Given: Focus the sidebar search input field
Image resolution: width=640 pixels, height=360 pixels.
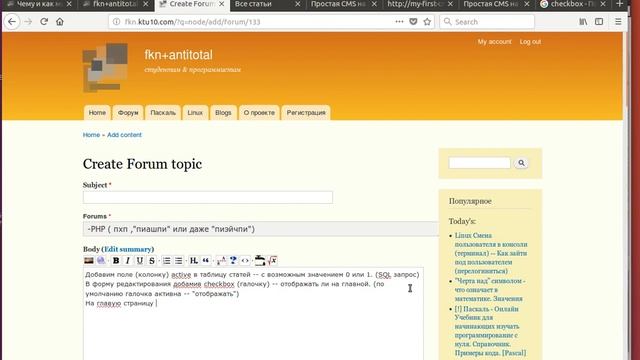Looking at the screenshot, I should click(x=480, y=163).
